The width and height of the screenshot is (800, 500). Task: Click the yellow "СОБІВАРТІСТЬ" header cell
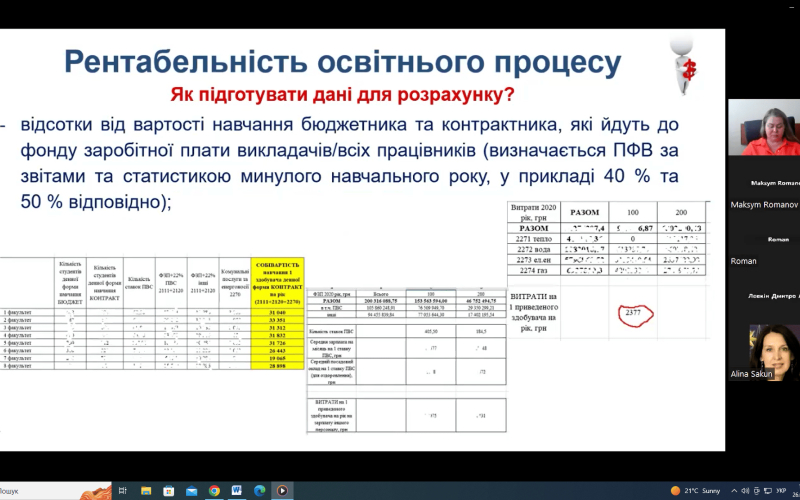coord(278,283)
